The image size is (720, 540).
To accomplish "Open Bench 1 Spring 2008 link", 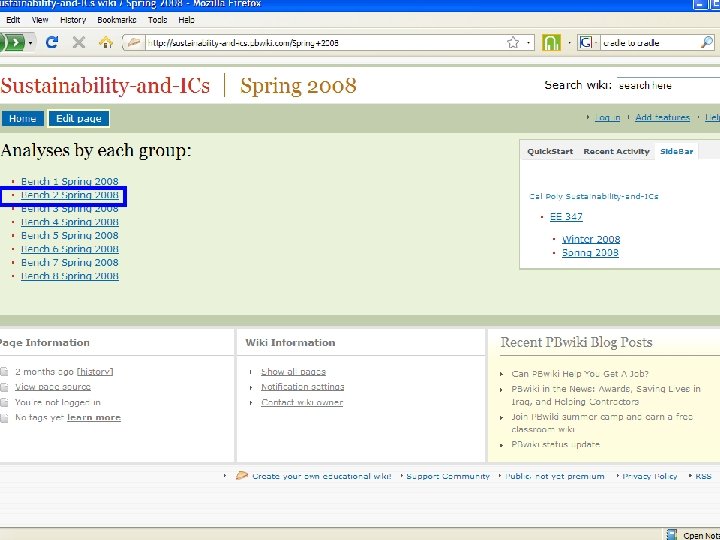I will [70, 181].
